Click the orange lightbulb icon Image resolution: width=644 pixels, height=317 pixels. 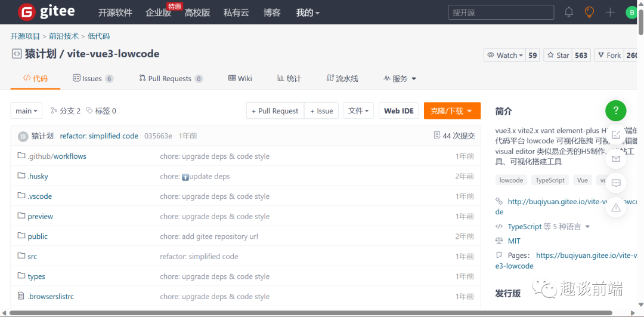tap(589, 13)
